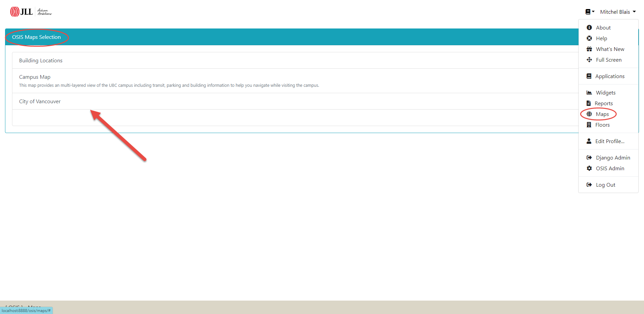Select Maps in the user menu
The width and height of the screenshot is (644, 314).
click(x=602, y=114)
